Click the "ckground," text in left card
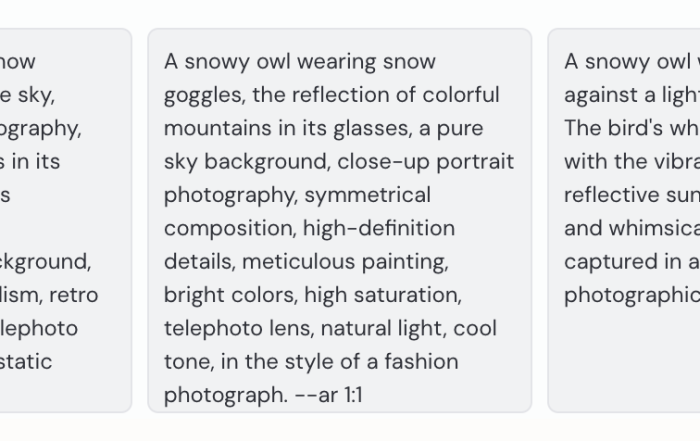The width and height of the screenshot is (700, 441). coord(46,262)
